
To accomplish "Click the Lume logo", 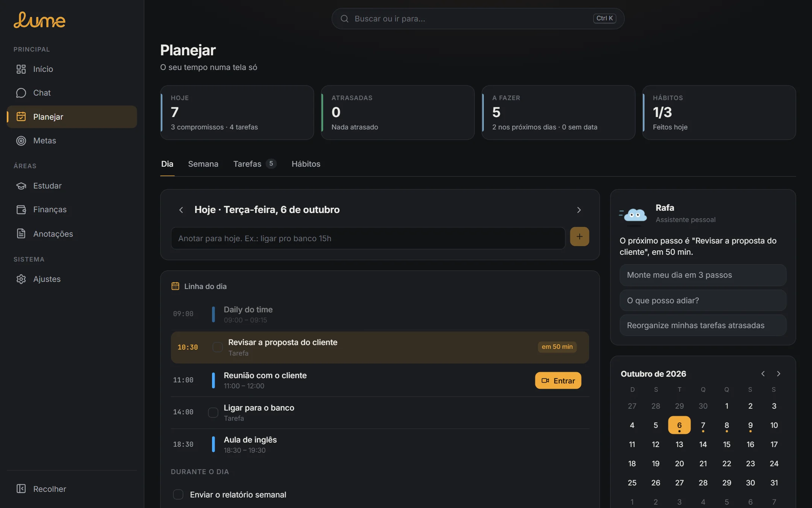I will [x=39, y=20].
